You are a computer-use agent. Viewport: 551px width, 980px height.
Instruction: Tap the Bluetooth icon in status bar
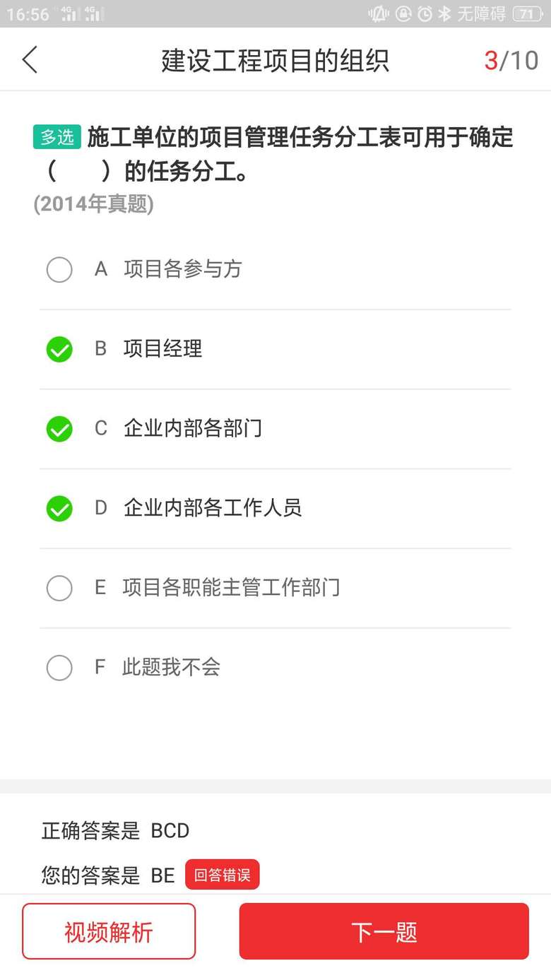pos(444,14)
